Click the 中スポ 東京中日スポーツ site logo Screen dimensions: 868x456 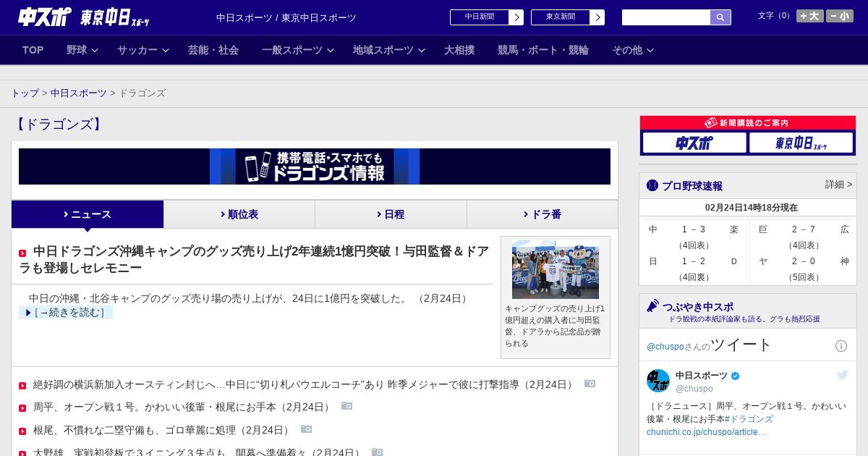84,17
